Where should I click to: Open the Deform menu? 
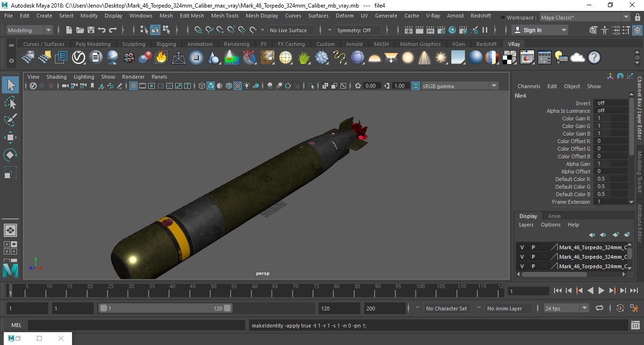[344, 16]
